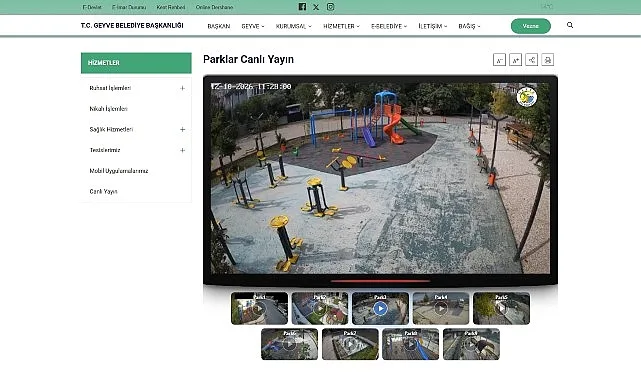
Task: Open the Kent Rehberi link
Action: [170, 7]
